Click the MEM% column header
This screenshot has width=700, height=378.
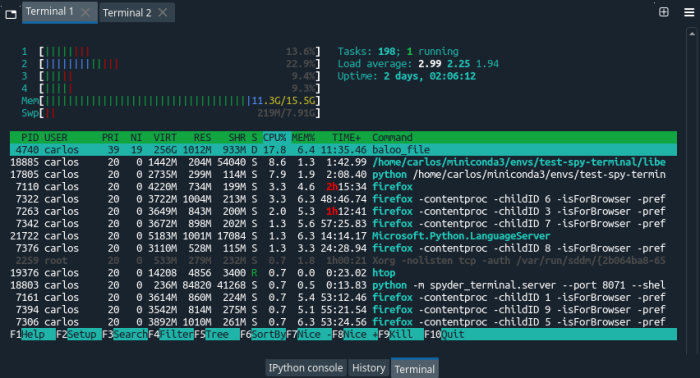pyautogui.click(x=303, y=137)
